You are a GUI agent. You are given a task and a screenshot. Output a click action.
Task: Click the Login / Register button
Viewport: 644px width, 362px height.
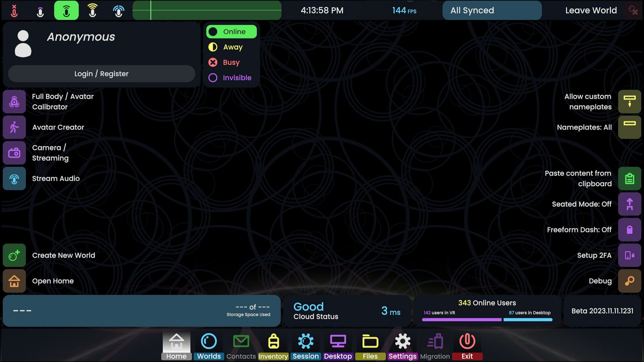101,74
